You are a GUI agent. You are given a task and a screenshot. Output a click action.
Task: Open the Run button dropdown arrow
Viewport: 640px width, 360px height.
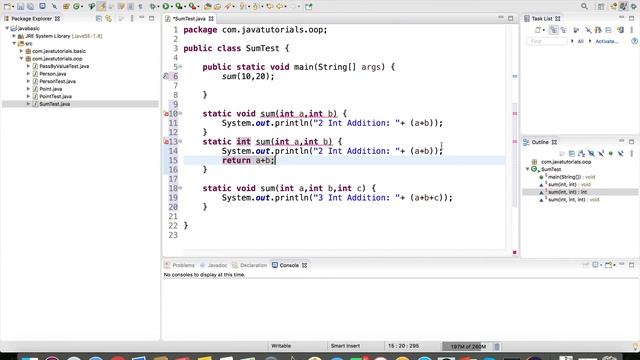[171, 7]
